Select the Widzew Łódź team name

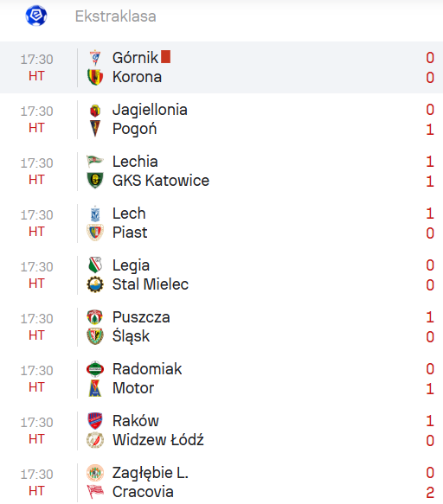click(x=158, y=440)
